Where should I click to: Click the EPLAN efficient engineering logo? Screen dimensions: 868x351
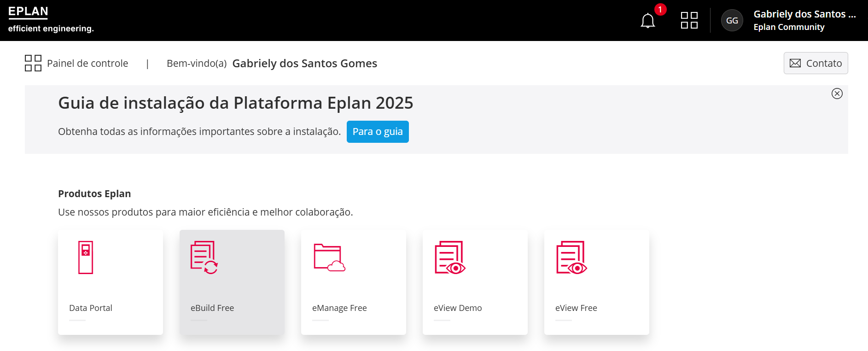(51, 20)
